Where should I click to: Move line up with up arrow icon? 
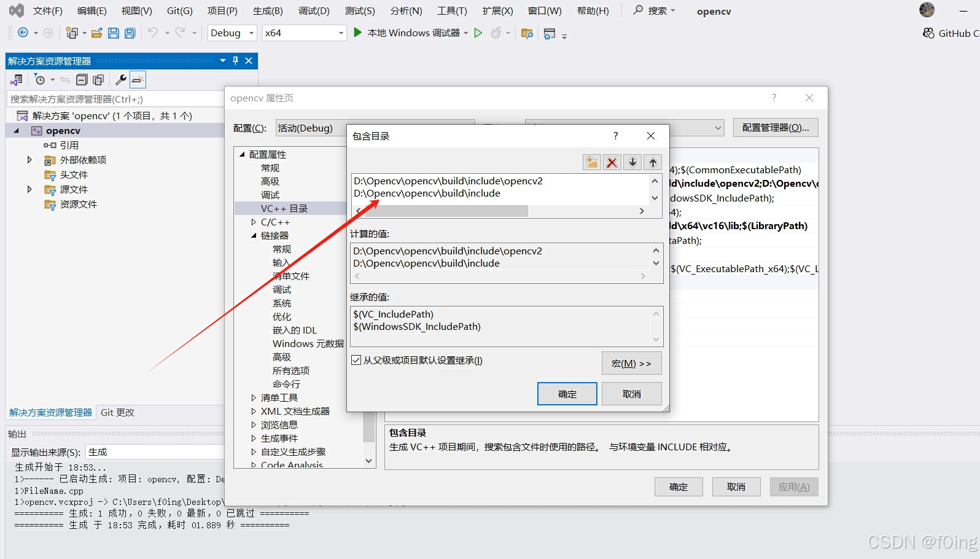tap(653, 162)
